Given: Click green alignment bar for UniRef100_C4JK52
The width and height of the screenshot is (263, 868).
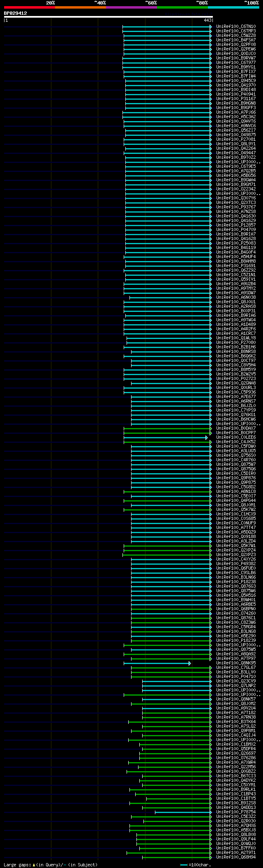Looking at the screenshot, I should 167,442.
